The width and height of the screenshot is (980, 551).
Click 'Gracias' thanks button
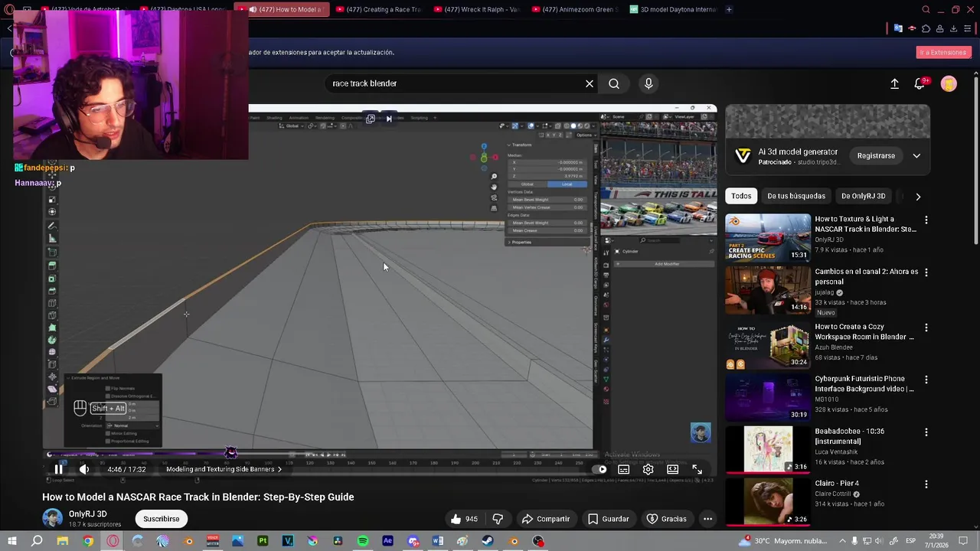tap(667, 519)
